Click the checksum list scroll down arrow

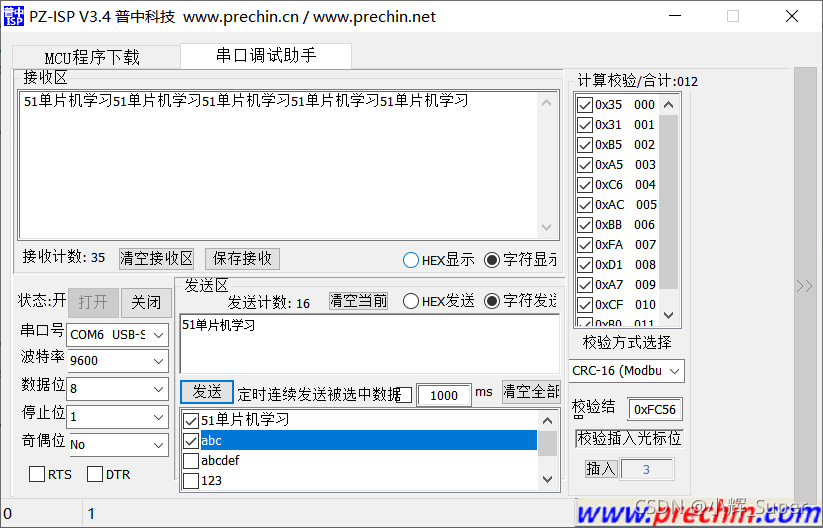[x=668, y=315]
